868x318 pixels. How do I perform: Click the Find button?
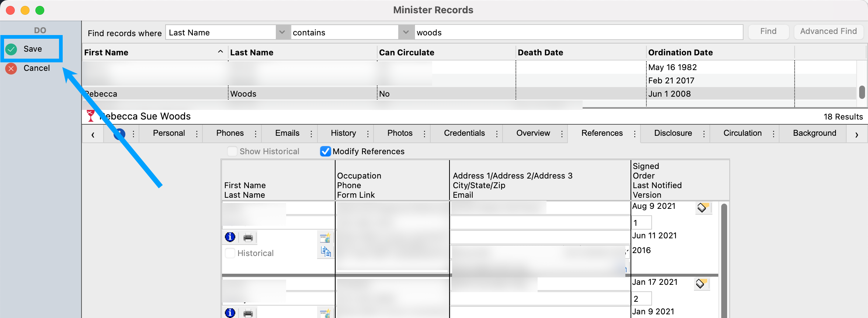[768, 32]
